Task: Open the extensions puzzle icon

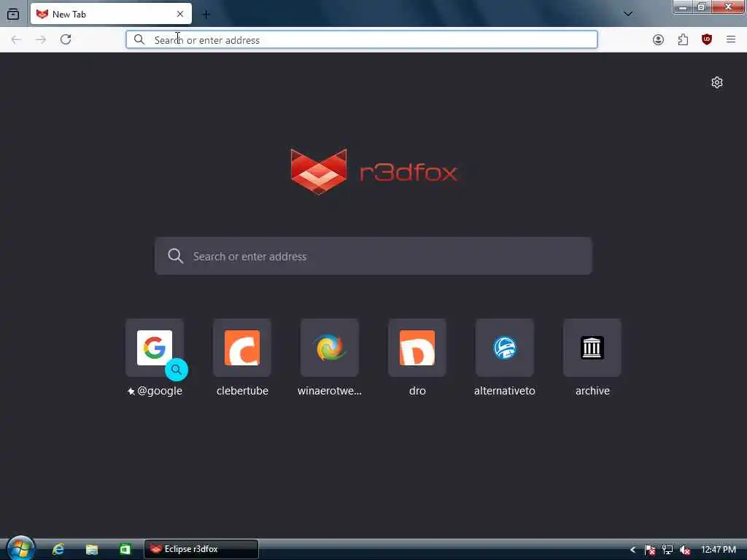Action: coord(683,39)
